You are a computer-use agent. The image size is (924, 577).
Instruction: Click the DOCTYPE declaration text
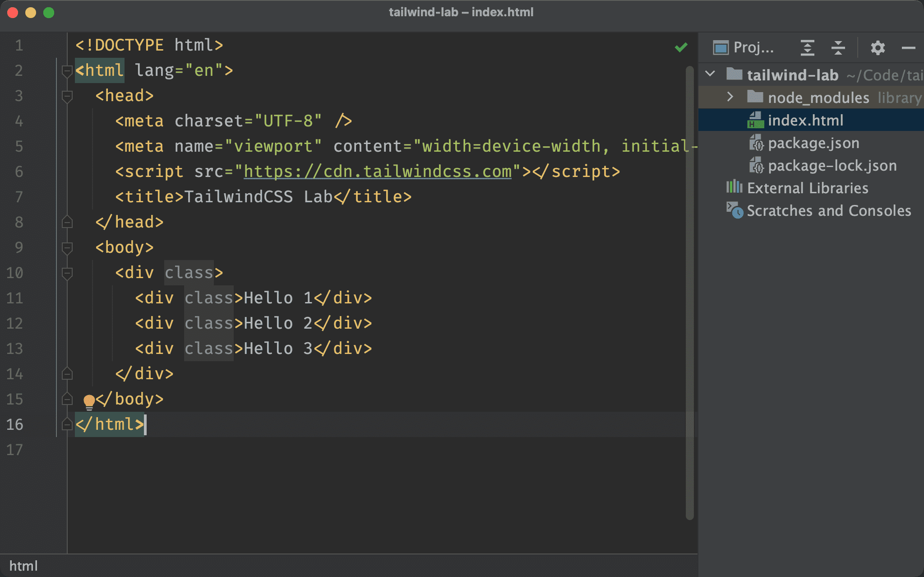(149, 45)
